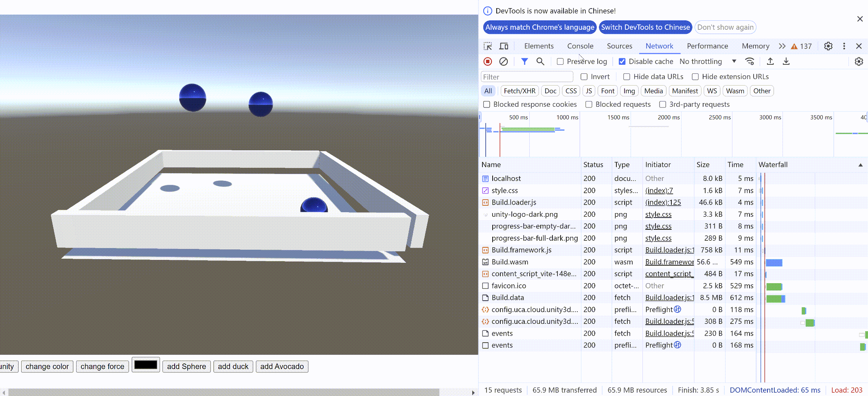Select the Network tab

click(x=659, y=46)
